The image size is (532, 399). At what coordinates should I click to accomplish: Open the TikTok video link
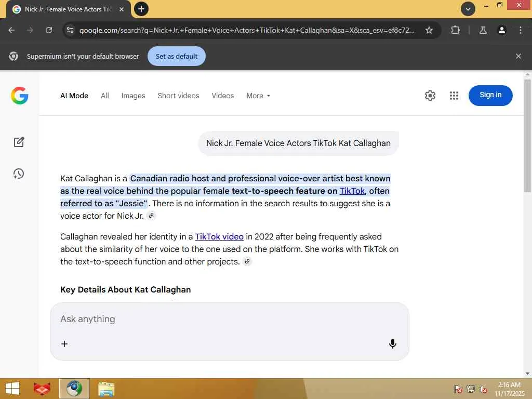tap(219, 236)
